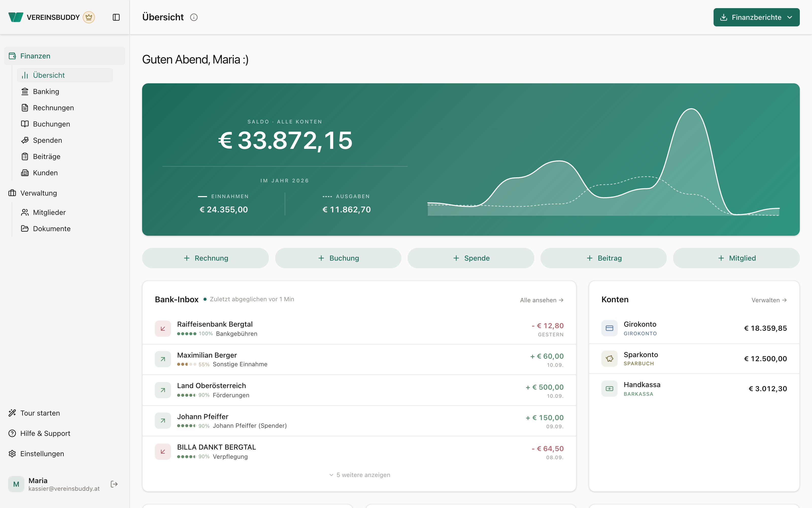Select Übersicht in the sidebar

(65, 75)
